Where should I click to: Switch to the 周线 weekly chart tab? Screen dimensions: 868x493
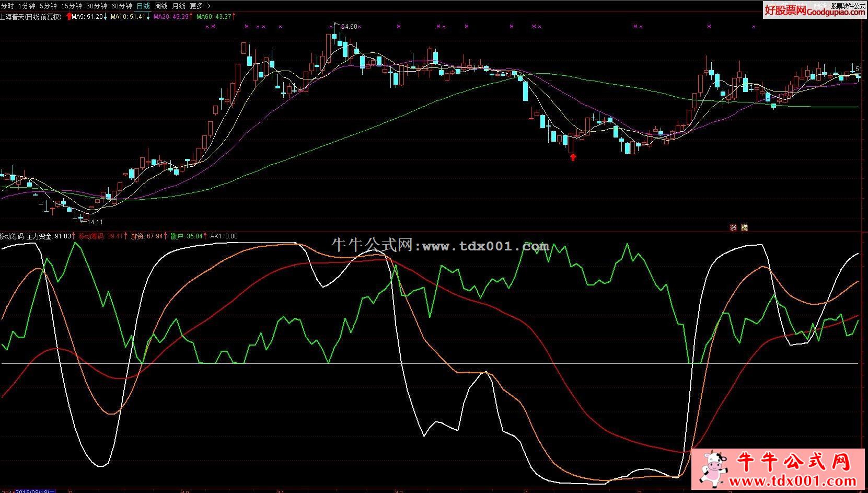point(161,6)
